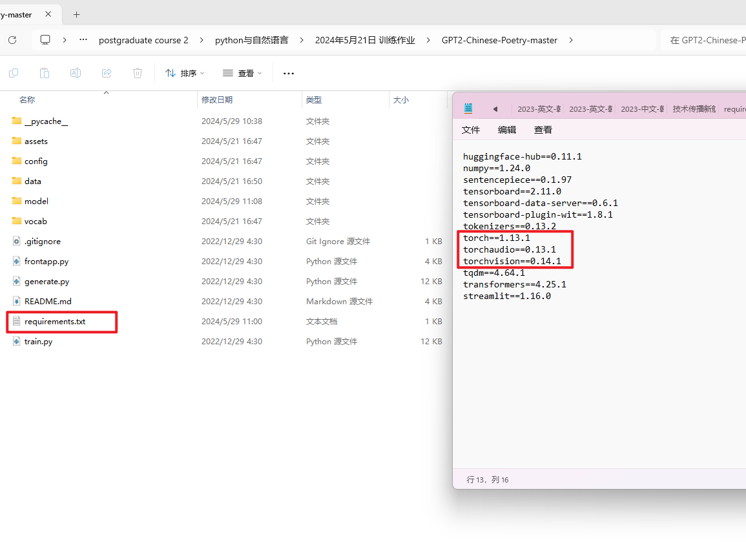Click the Cut toolbar icon
Viewport: 746px width, 560px height.
(14, 73)
